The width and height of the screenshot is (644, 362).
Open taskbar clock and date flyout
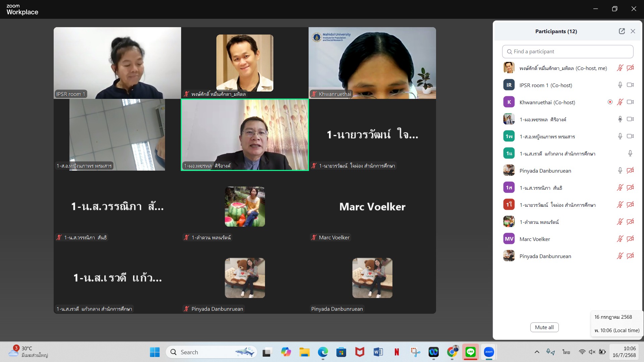click(x=624, y=352)
